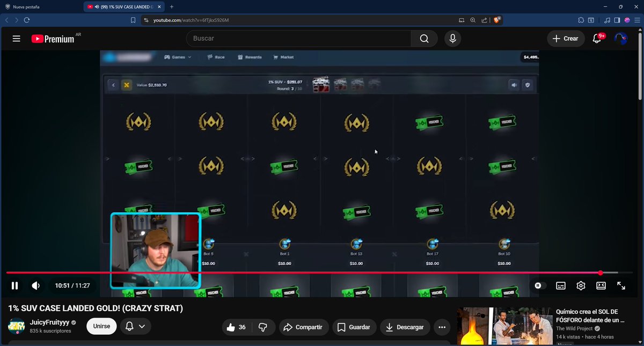Toggle the browser sidebar panel
Image resolution: width=644 pixels, height=346 pixels.
[617, 20]
